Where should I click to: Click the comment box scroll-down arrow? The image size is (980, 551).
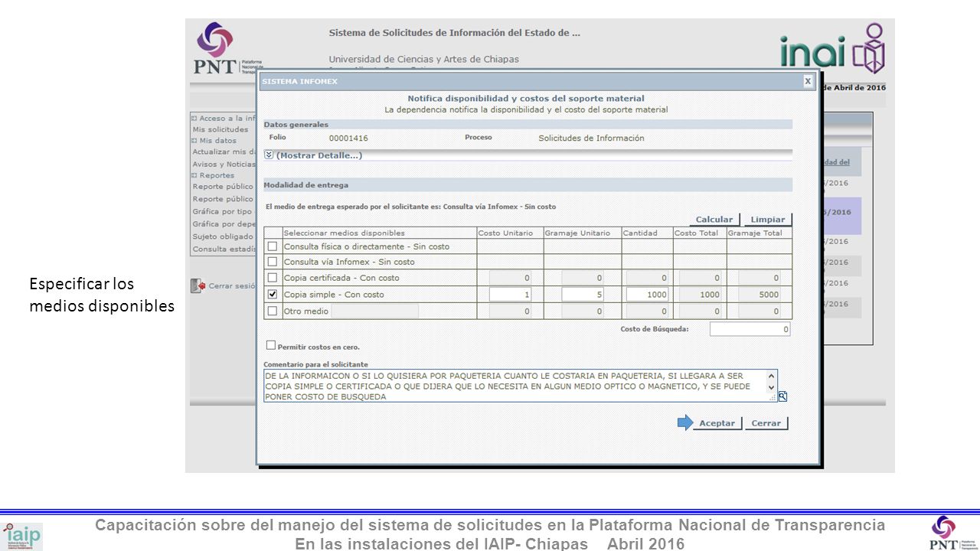772,389
